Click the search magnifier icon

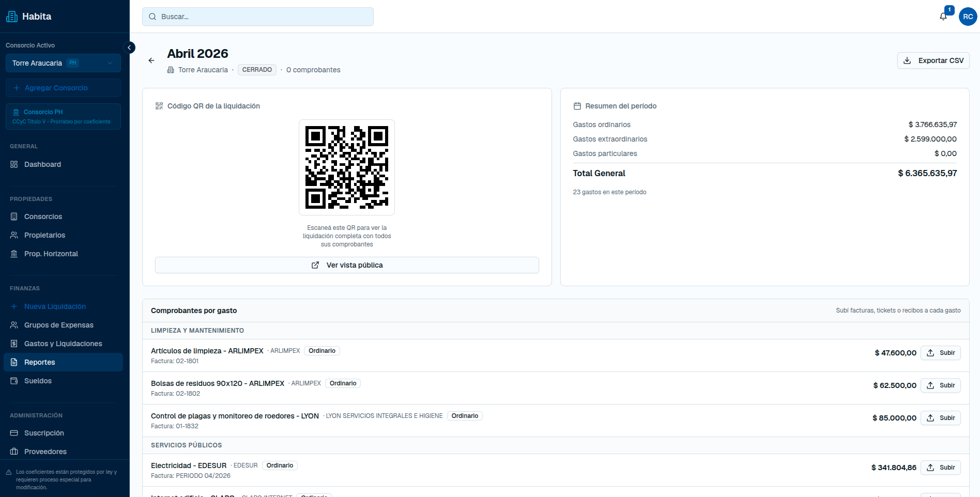point(152,17)
